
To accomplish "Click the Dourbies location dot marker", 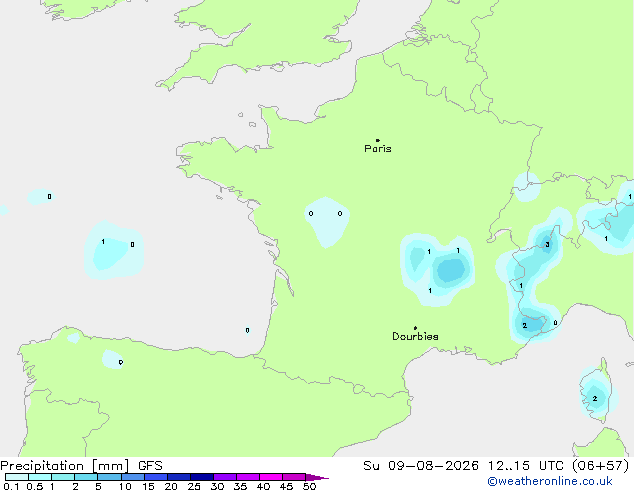I will [x=415, y=328].
